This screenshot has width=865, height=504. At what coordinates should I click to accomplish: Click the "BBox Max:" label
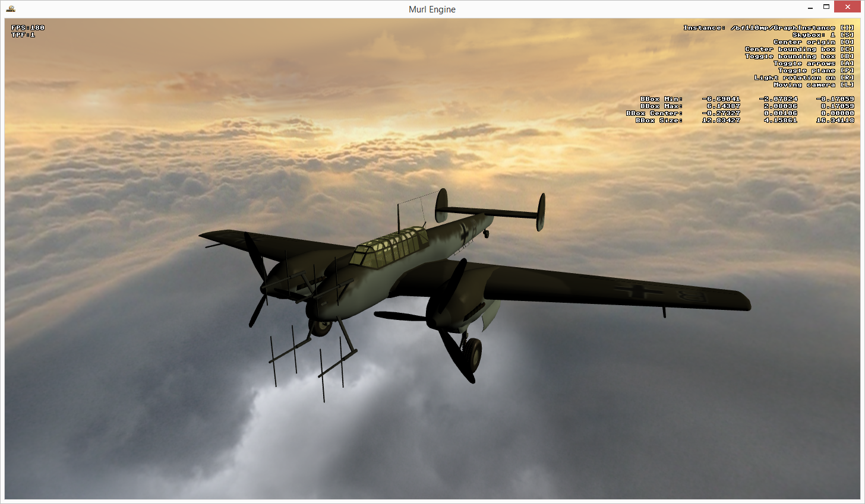pyautogui.click(x=661, y=106)
